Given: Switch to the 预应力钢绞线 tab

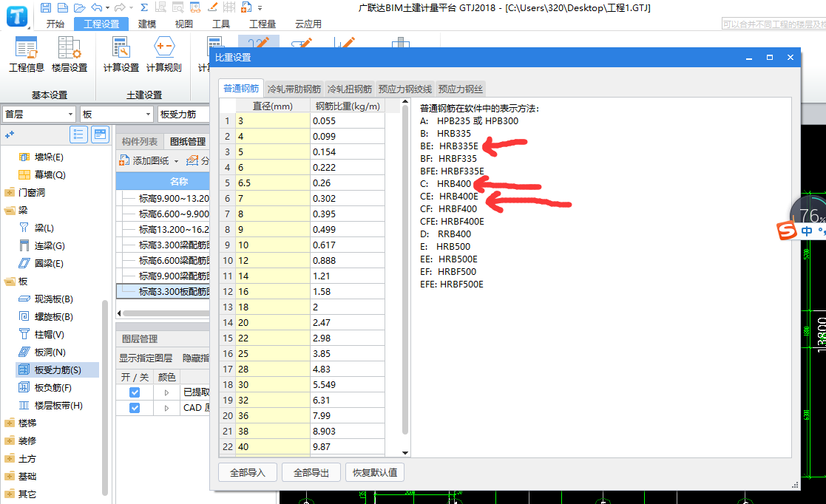Looking at the screenshot, I should [x=404, y=89].
